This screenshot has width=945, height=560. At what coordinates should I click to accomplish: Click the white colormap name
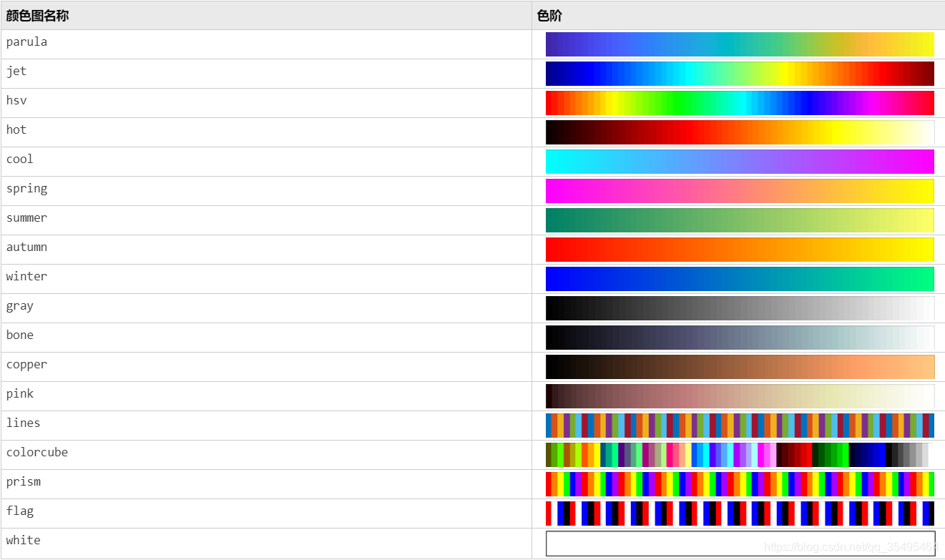coord(24,541)
